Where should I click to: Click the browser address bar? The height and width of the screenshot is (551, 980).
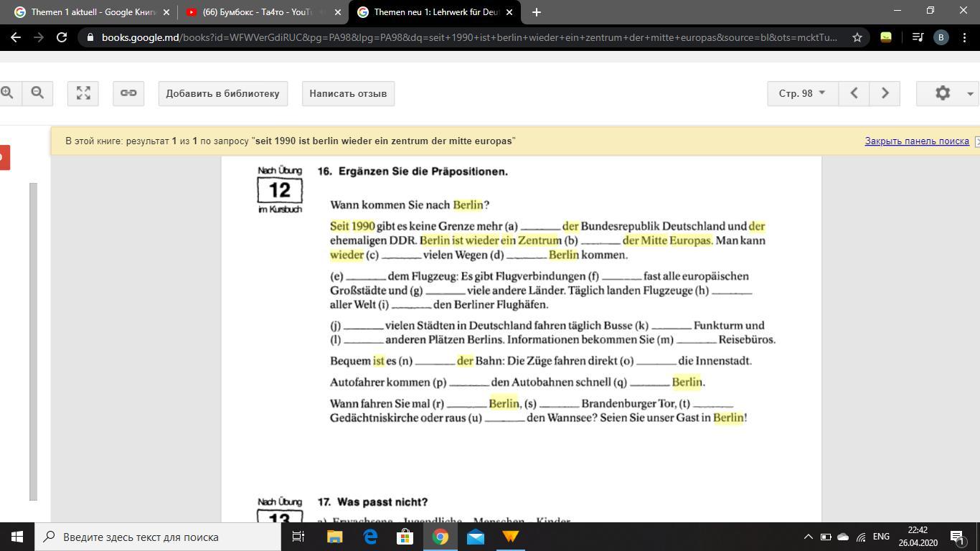pyautogui.click(x=466, y=37)
